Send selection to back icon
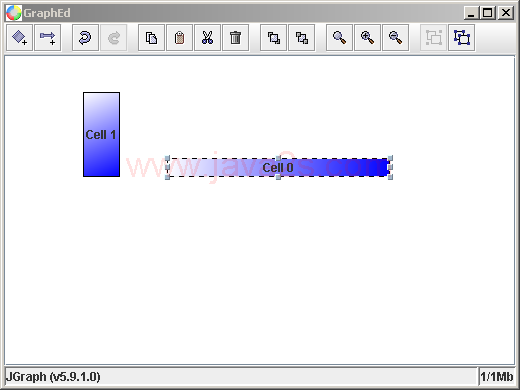 pos(301,38)
